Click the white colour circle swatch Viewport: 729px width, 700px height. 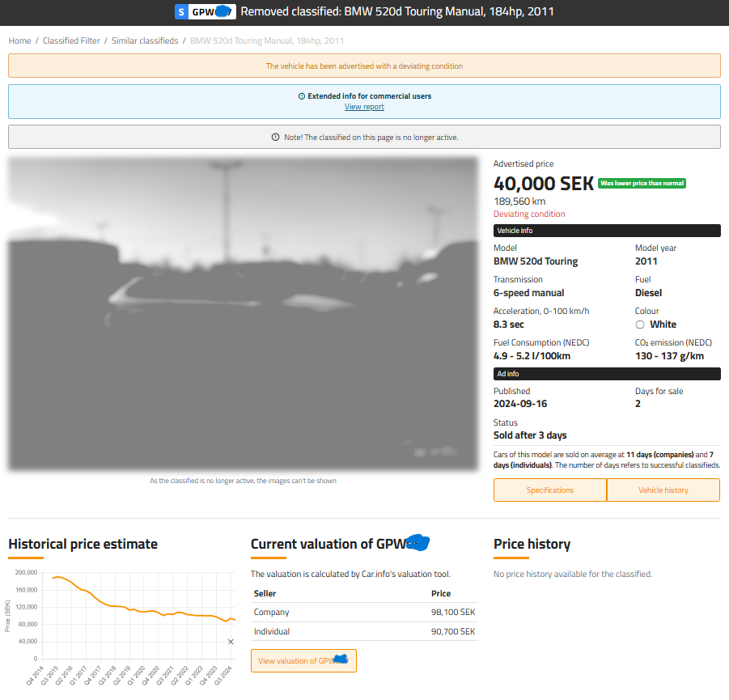(640, 325)
